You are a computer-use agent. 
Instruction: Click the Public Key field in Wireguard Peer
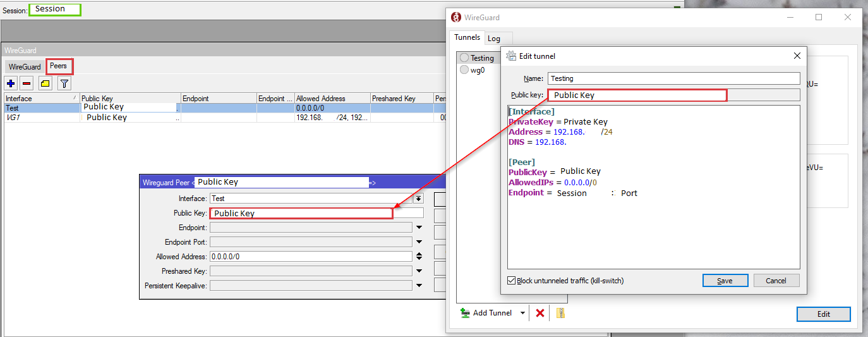tap(316, 213)
